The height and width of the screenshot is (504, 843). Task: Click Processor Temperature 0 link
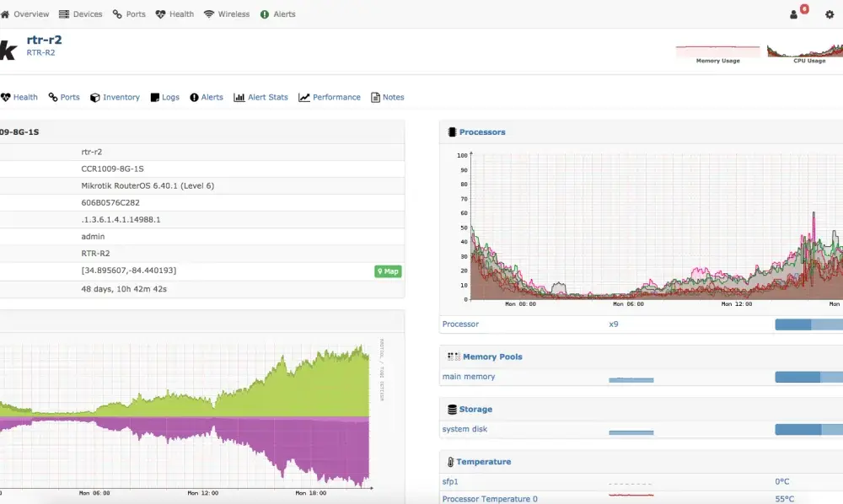(x=490, y=499)
